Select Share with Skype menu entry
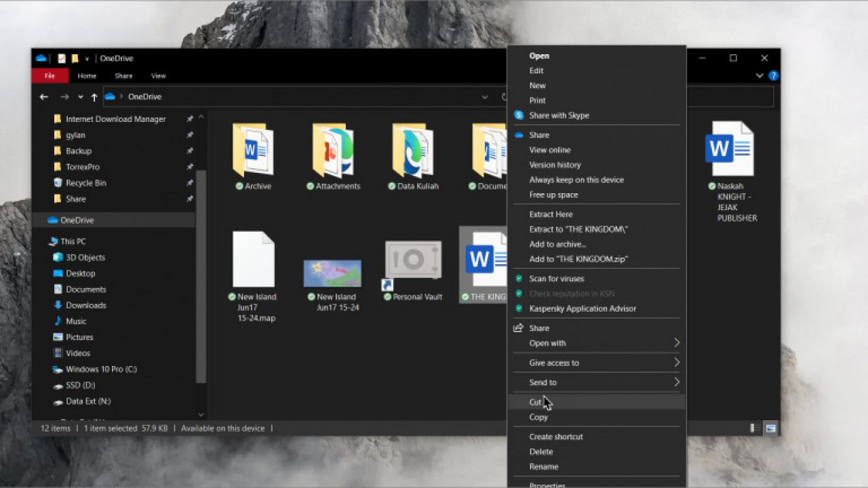 coord(559,115)
